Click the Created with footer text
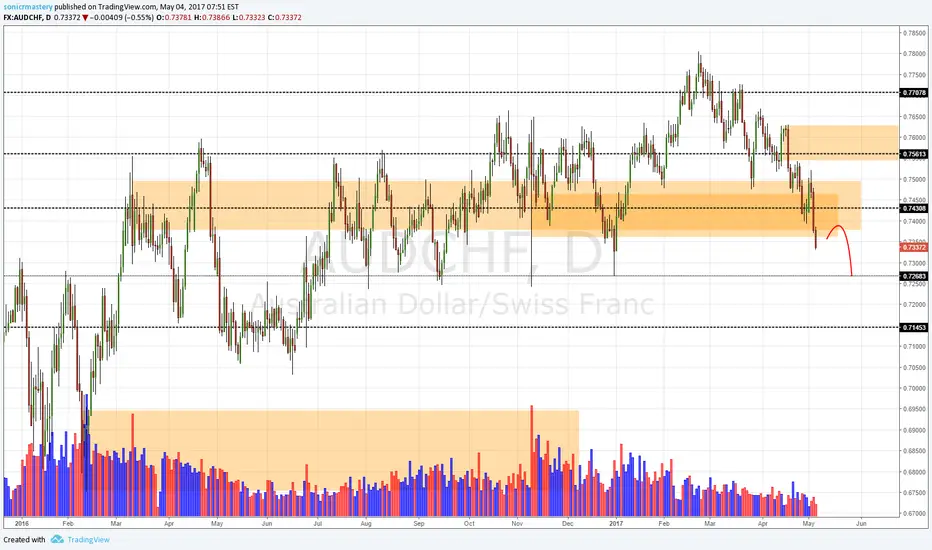The width and height of the screenshot is (932, 550). coord(24,539)
